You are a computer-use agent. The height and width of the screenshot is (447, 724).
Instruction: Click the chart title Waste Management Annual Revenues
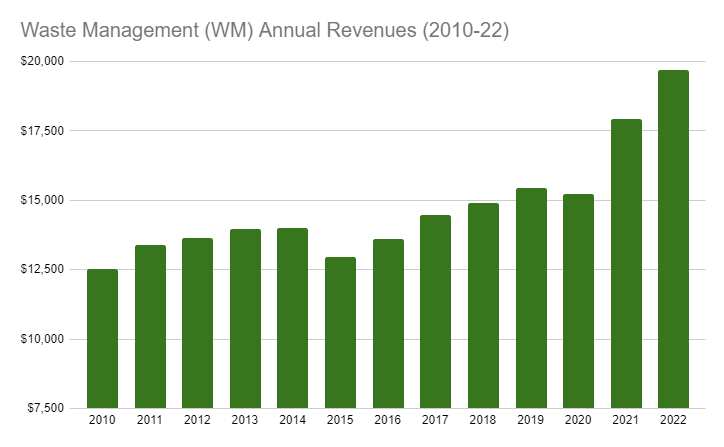click(265, 30)
